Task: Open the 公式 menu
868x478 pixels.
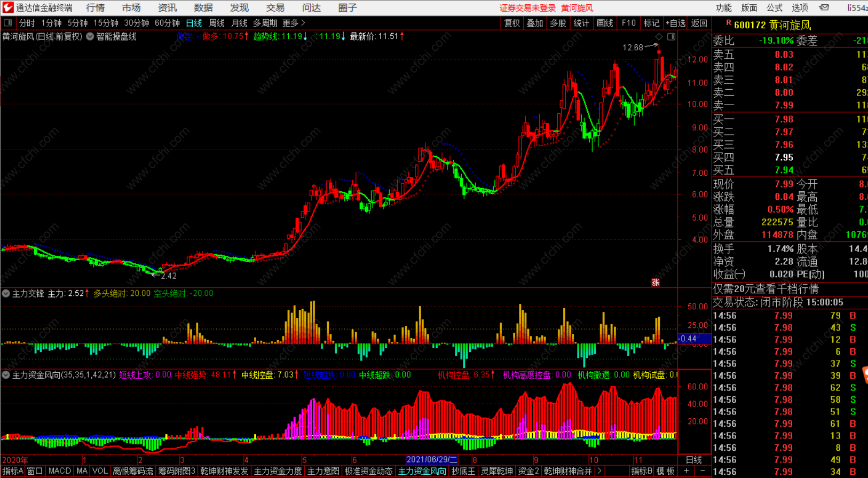Action: click(x=775, y=7)
